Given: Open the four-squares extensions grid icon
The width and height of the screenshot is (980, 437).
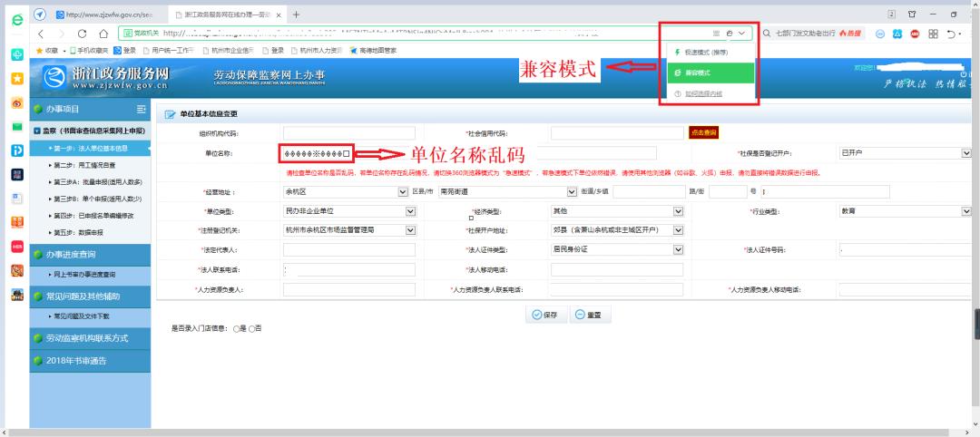Looking at the screenshot, I should tap(933, 34).
